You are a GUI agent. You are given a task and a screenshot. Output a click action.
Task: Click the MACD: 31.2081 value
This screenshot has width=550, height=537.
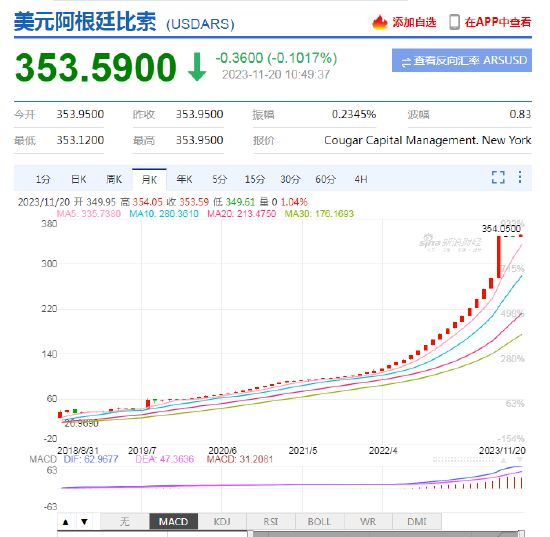[x=240, y=459]
